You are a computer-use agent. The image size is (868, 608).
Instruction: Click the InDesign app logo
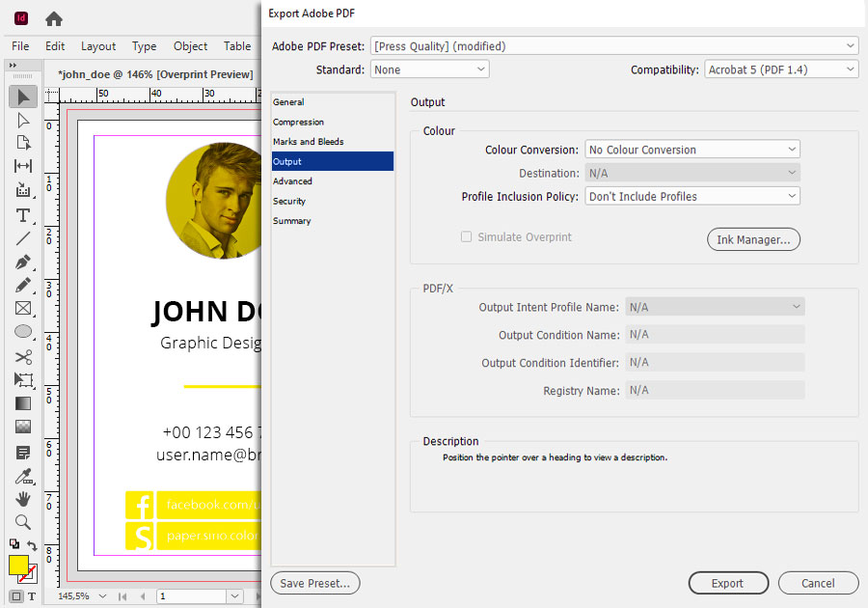click(x=21, y=18)
